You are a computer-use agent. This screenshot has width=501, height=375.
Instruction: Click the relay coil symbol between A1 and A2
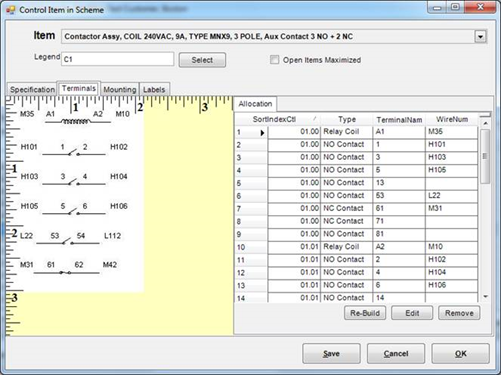[x=75, y=121]
